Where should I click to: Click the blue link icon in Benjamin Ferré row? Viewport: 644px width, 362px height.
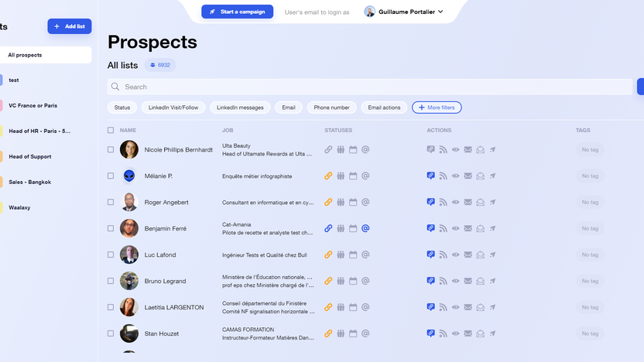(x=328, y=229)
